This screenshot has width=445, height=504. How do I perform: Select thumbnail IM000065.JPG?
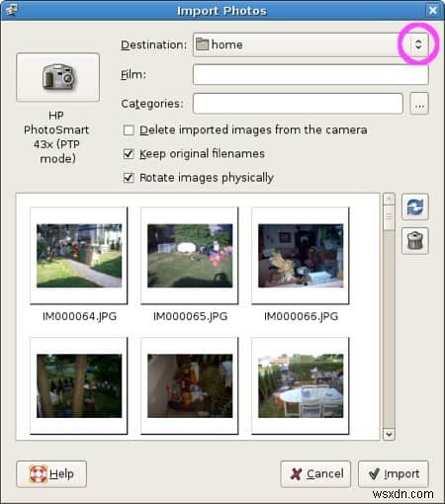click(190, 255)
